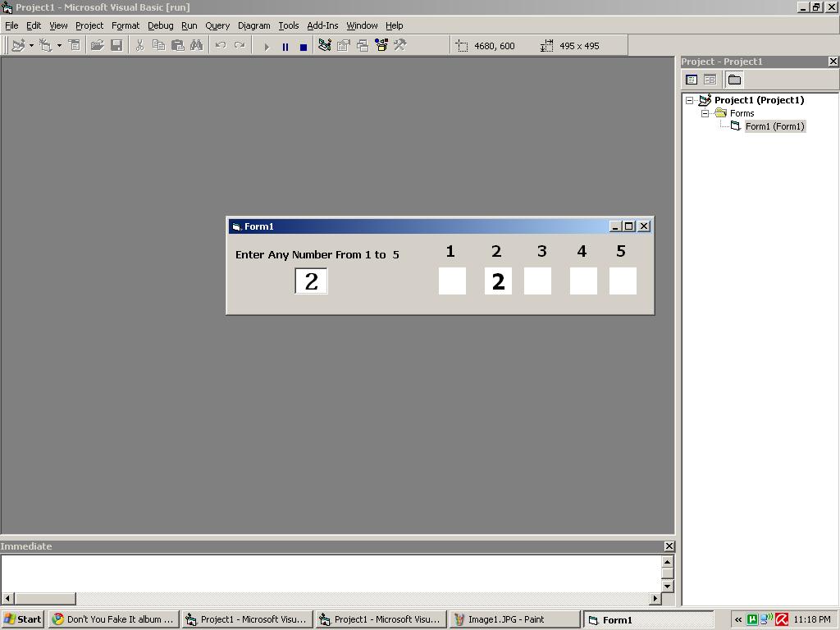Click the Form1 window system menu icon

tap(236, 226)
